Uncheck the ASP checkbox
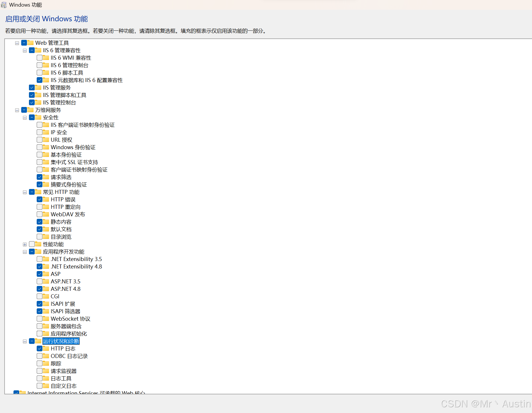Screen dimensions: 532x413 click(x=40, y=274)
